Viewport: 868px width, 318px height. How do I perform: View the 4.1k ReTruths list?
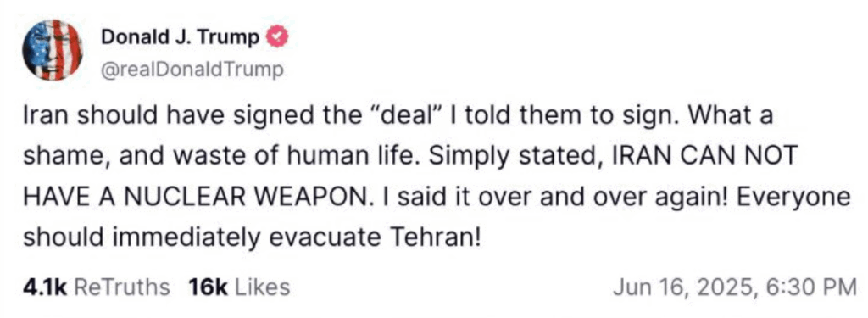tap(97, 287)
